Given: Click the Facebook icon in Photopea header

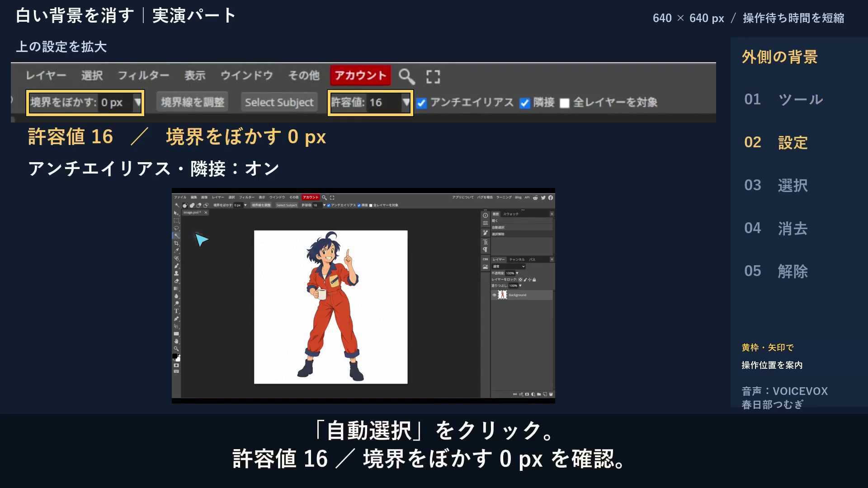Looking at the screenshot, I should pyautogui.click(x=551, y=197).
